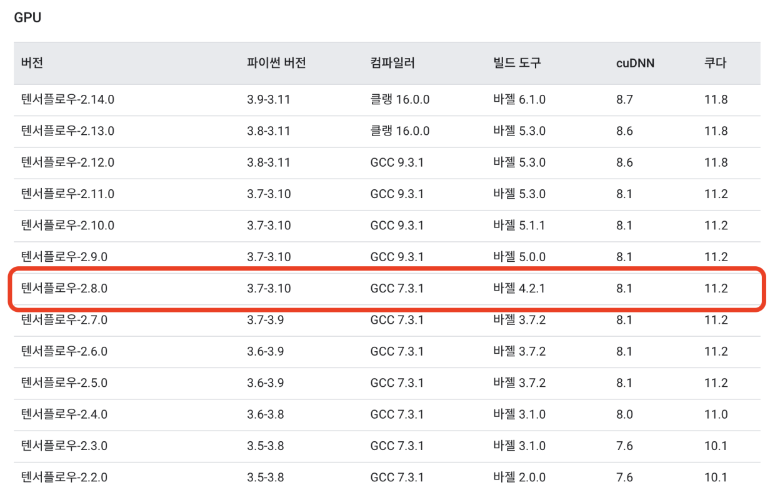This screenshot has height=490, width=771.
Task: Click 쿠다 11.2 in the 2.8.0 row
Action: point(716,288)
